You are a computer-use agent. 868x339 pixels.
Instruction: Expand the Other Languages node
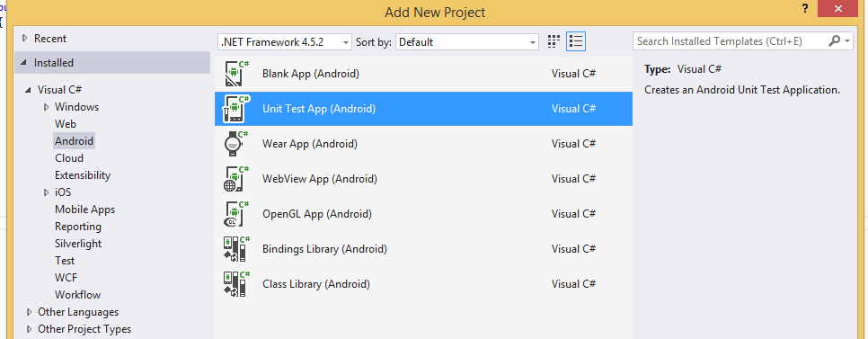tap(29, 312)
